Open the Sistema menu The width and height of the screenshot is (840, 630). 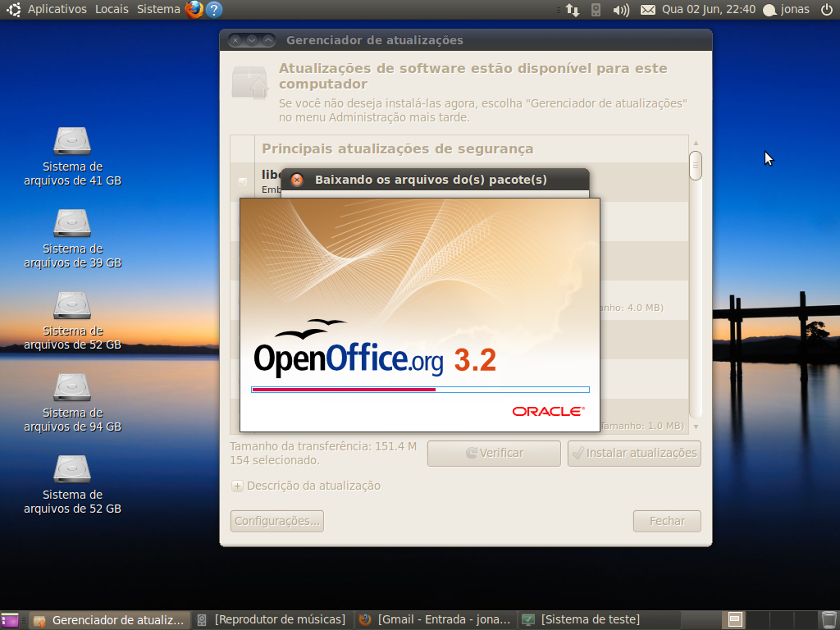[158, 9]
